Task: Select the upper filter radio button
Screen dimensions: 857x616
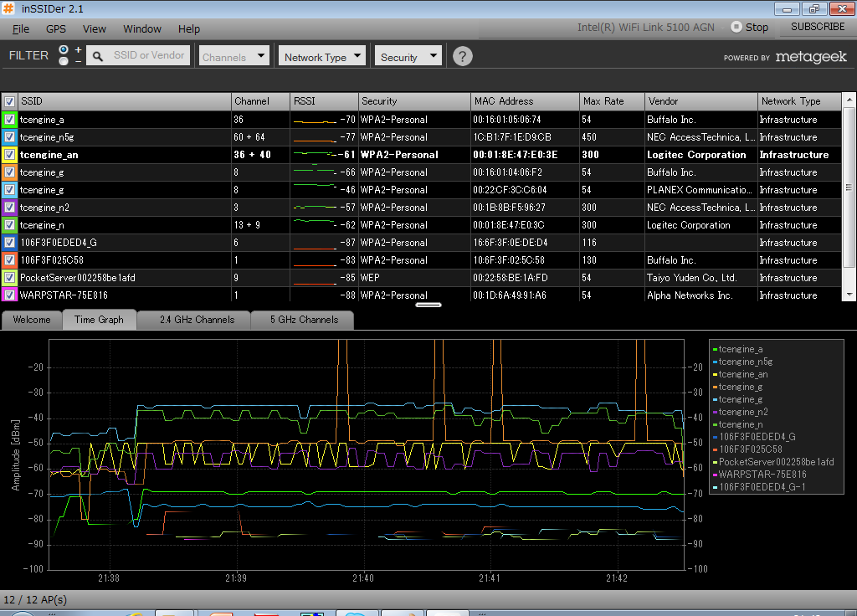Action: click(x=64, y=49)
